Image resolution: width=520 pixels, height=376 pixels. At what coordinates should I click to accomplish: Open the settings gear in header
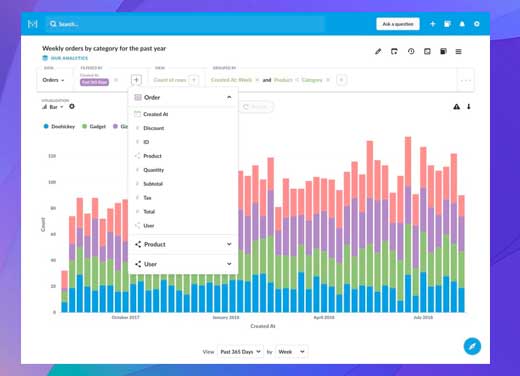(x=477, y=24)
